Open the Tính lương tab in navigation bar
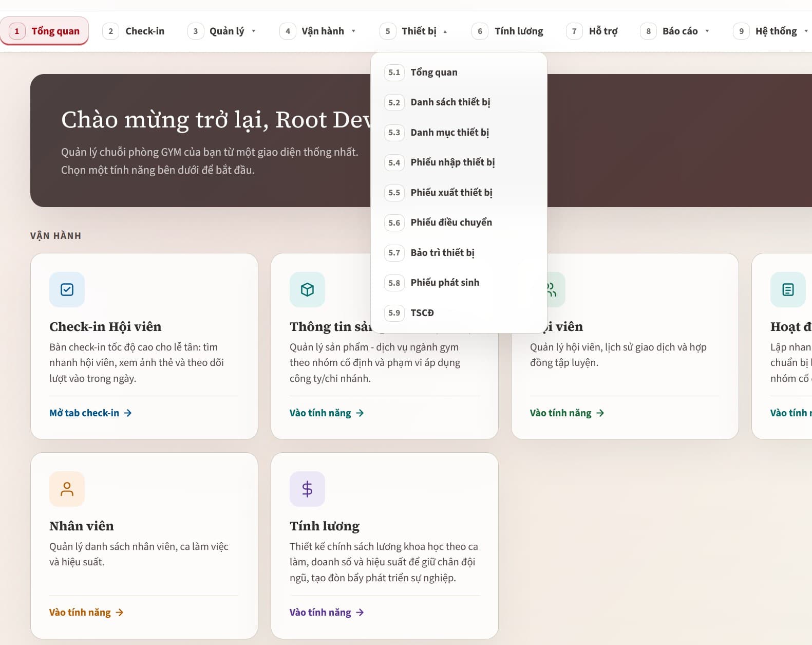 508,31
